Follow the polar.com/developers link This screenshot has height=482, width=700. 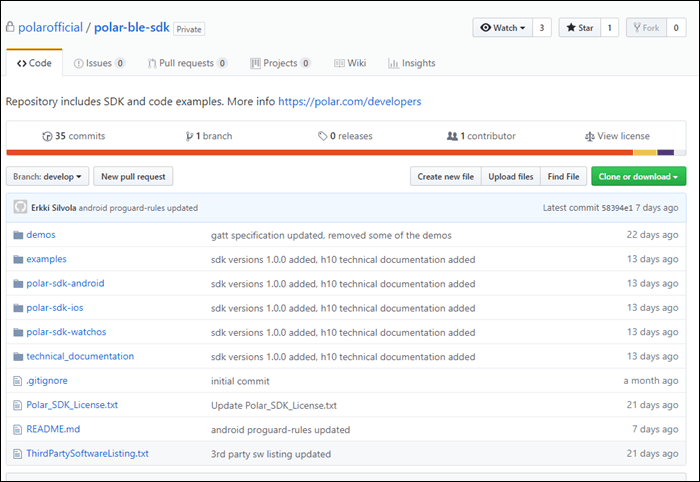(x=350, y=101)
